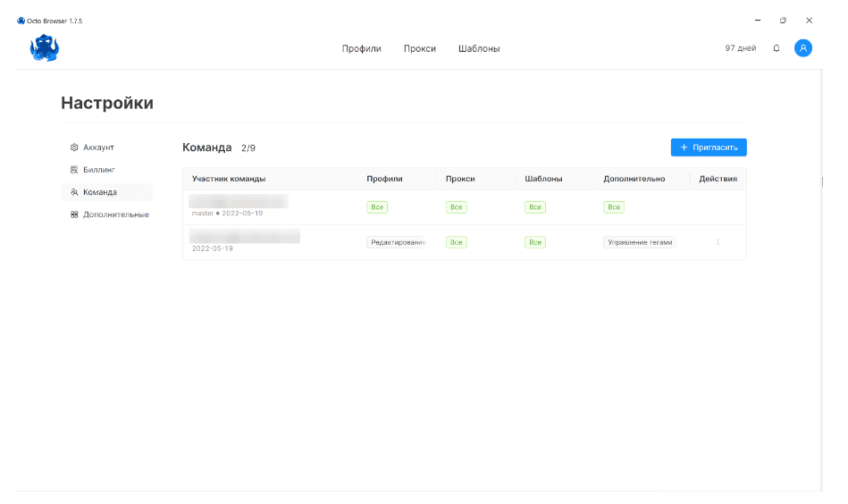Switch to the Прокси tab
848x504 pixels.
[420, 48]
